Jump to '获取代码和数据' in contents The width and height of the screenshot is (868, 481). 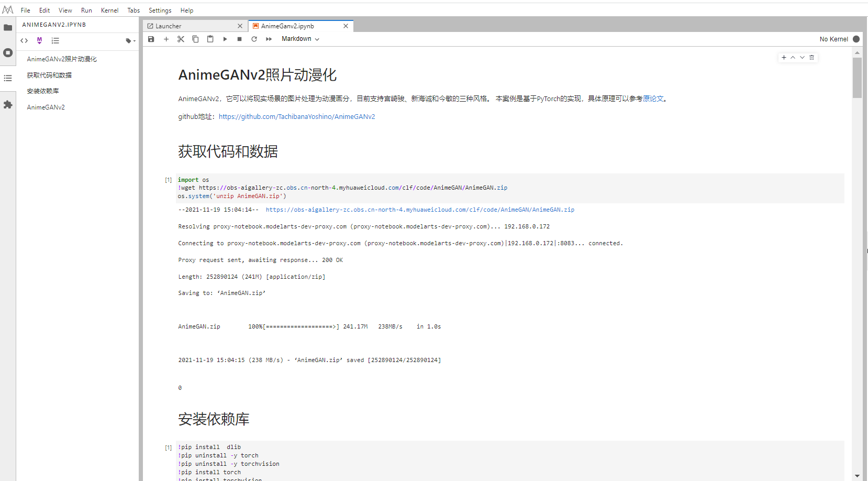pos(49,75)
